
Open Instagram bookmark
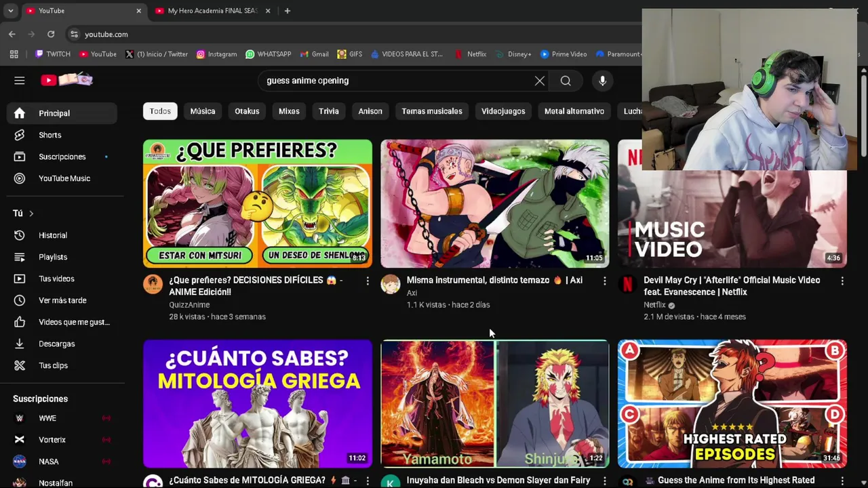click(x=216, y=54)
